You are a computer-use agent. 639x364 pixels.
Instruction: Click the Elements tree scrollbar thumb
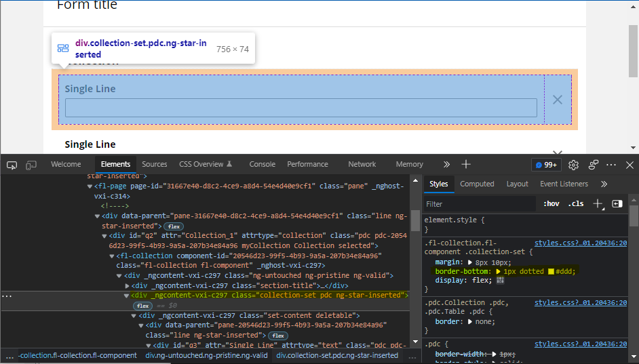click(415, 220)
